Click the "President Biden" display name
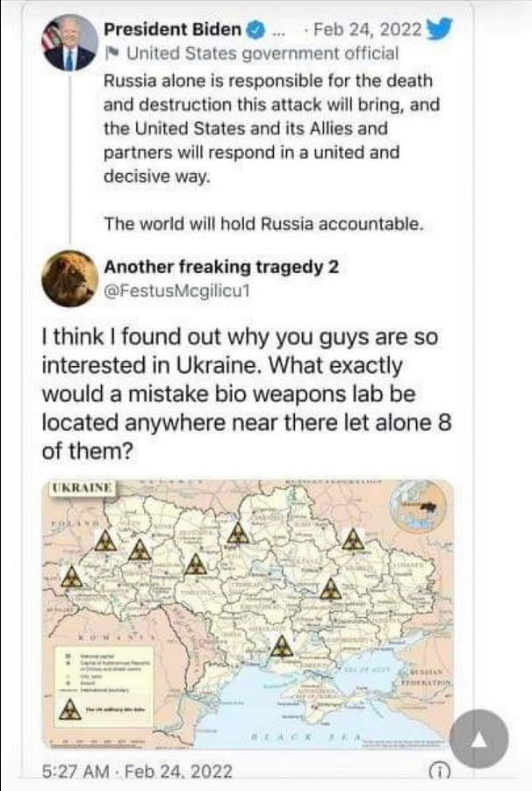 [172, 29]
